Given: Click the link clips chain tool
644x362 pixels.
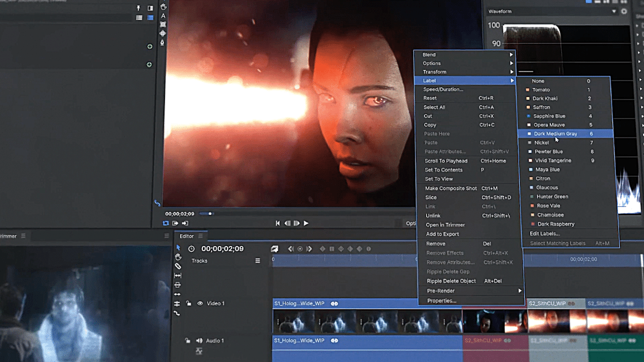Looking at the screenshot, I should [177, 313].
